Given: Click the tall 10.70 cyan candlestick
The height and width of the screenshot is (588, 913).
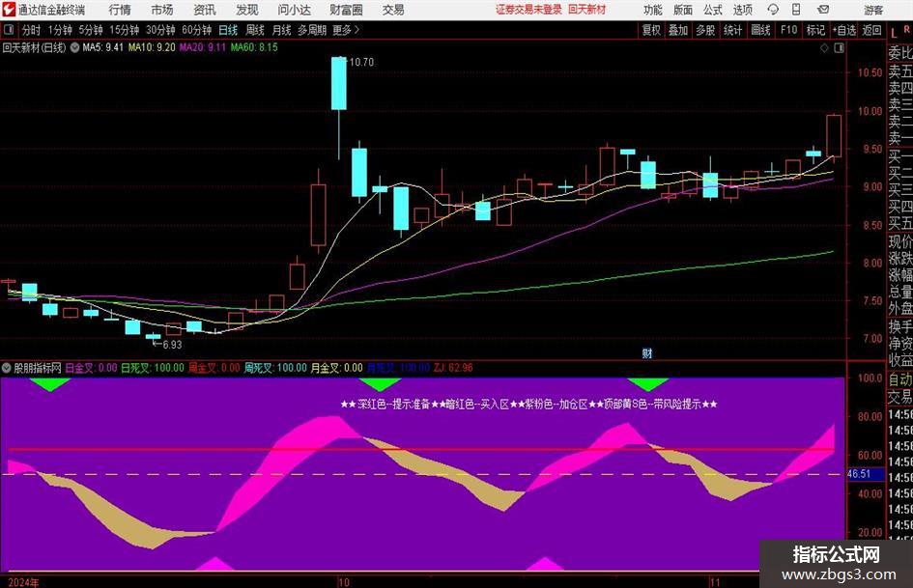Looking at the screenshot, I should (x=339, y=83).
